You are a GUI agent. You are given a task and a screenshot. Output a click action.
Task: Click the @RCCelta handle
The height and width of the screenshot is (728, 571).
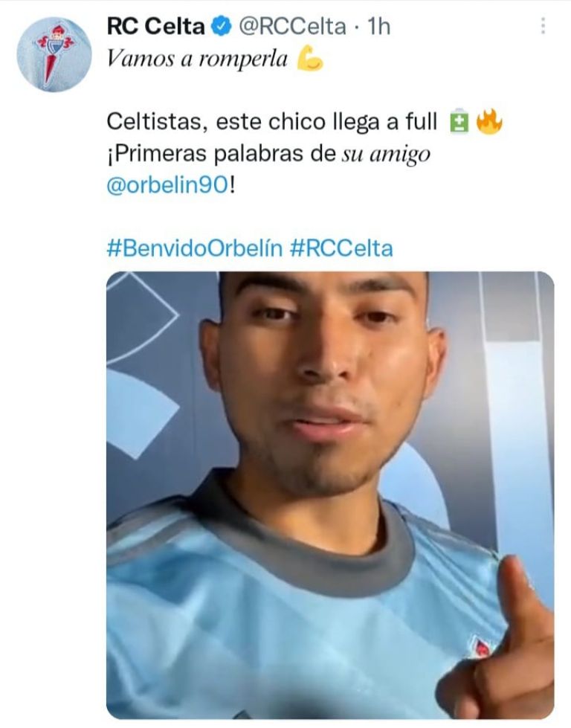292,26
